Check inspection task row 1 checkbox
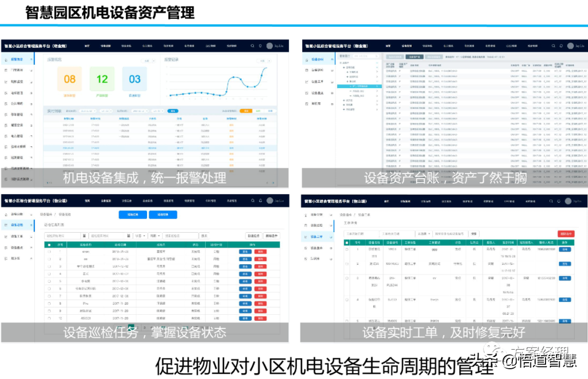The height and width of the screenshot is (379, 588). point(49,252)
